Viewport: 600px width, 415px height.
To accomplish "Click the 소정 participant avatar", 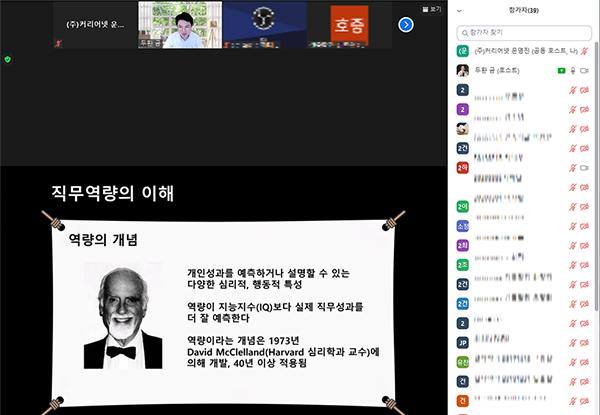I will (x=463, y=226).
